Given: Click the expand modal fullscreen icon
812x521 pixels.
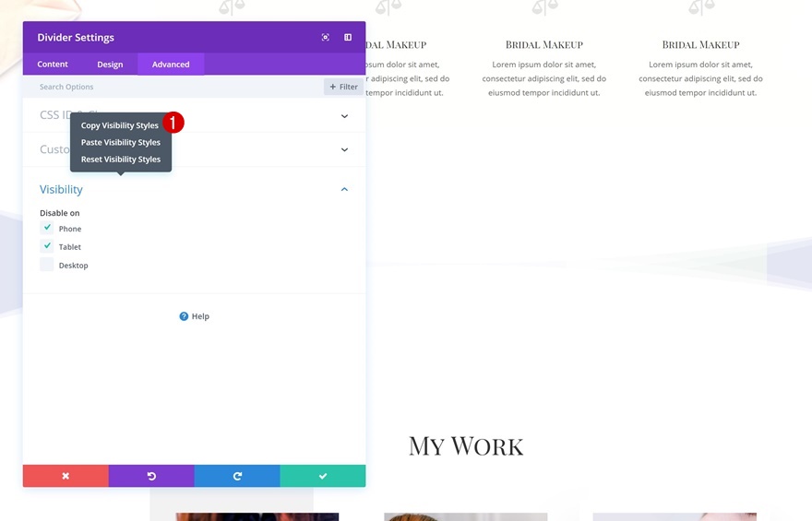Looking at the screenshot, I should (x=325, y=37).
